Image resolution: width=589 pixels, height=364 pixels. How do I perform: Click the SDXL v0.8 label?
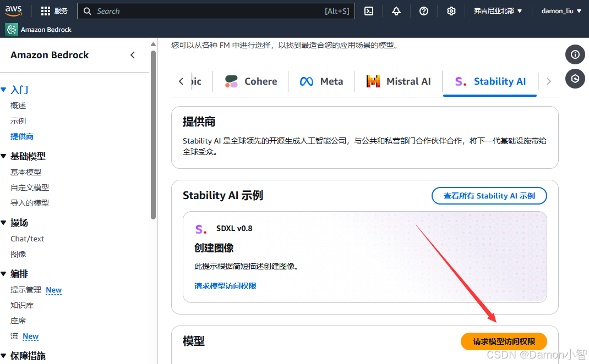[234, 228]
